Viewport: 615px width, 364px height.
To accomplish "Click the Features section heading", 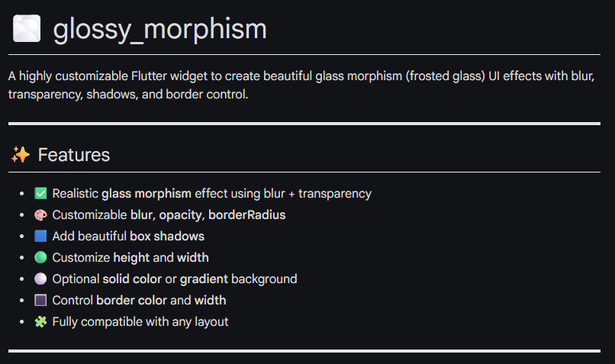I will coord(74,155).
